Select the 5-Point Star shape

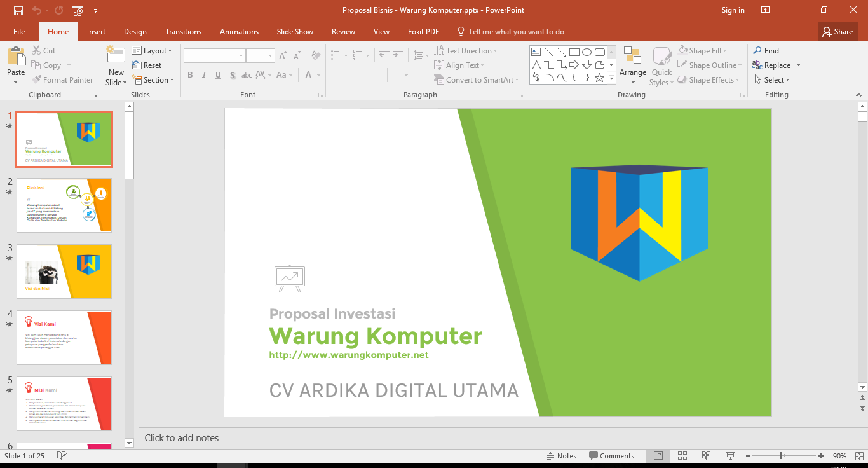(x=600, y=78)
